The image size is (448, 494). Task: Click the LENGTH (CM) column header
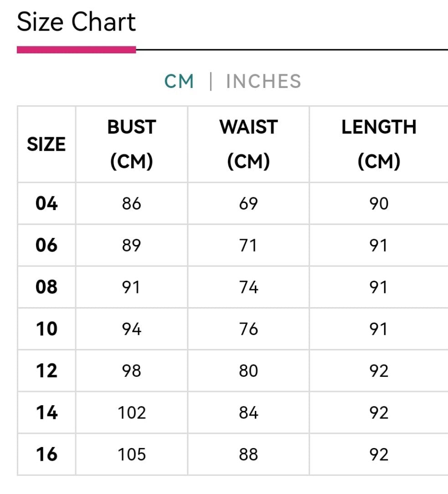click(x=379, y=144)
